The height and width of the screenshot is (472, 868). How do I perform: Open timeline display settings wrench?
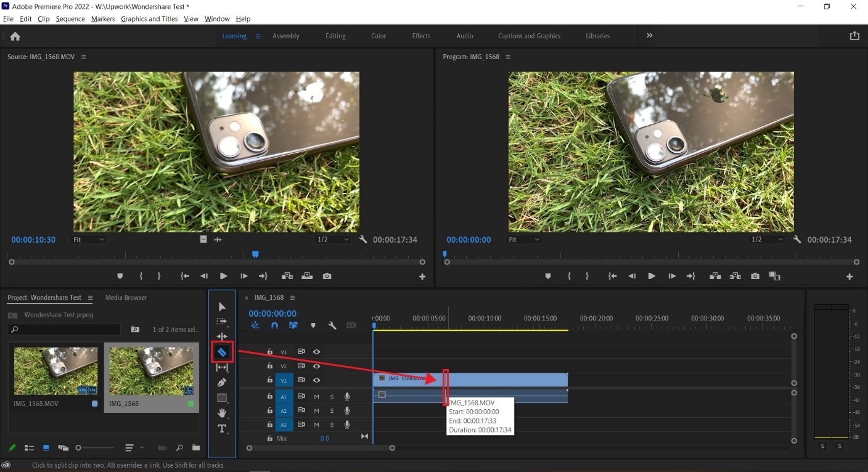coord(332,326)
